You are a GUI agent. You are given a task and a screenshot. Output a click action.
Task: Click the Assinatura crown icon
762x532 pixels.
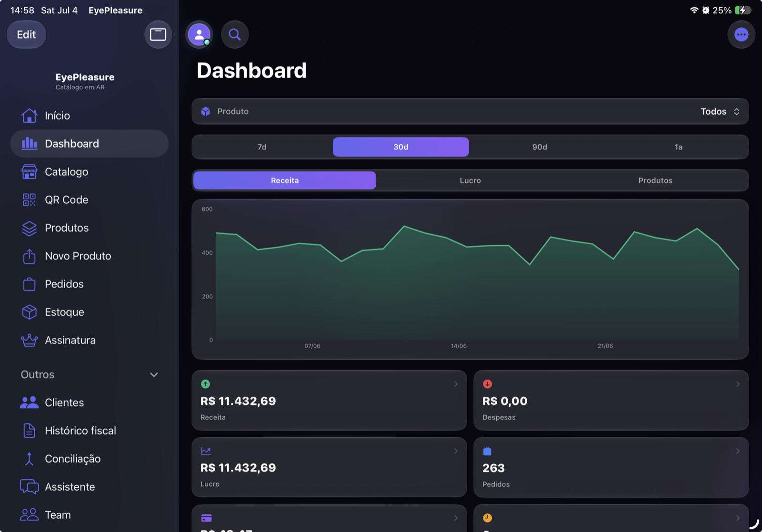coord(29,340)
